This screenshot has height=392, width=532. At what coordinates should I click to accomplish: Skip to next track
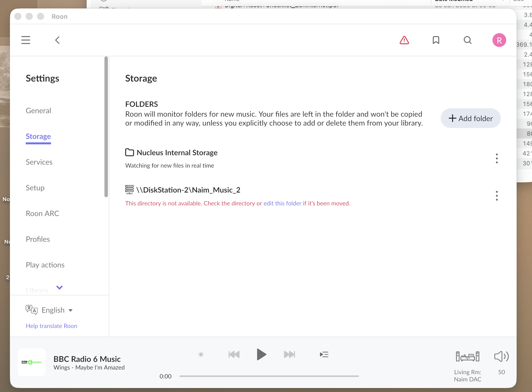click(x=289, y=354)
